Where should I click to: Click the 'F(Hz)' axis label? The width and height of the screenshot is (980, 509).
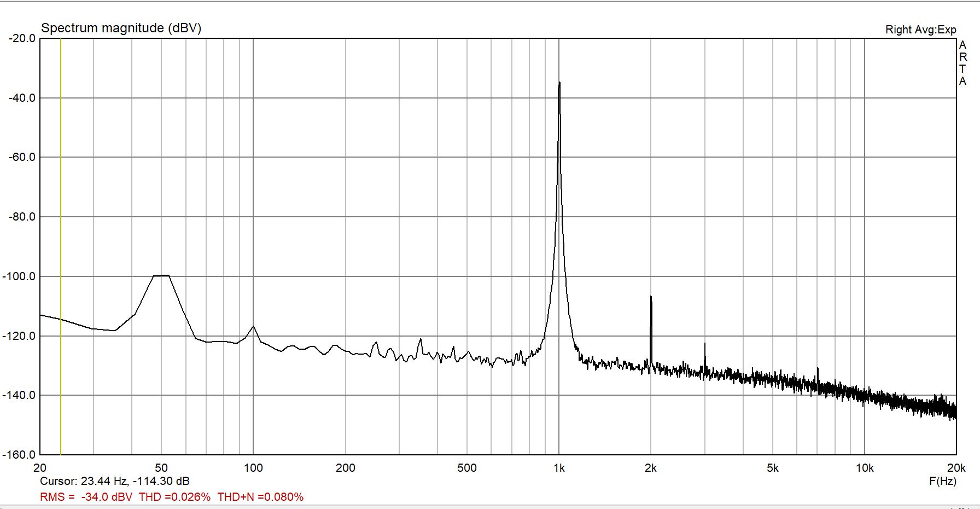point(943,481)
